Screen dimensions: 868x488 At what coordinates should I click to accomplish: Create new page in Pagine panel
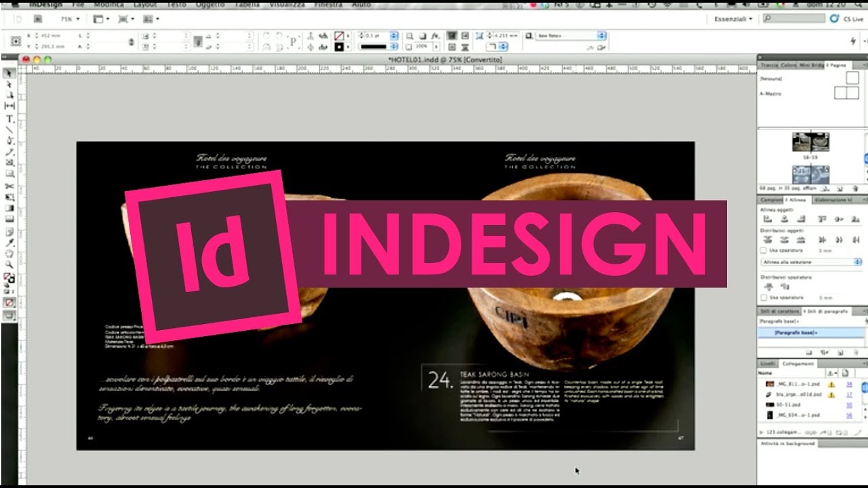tap(839, 189)
